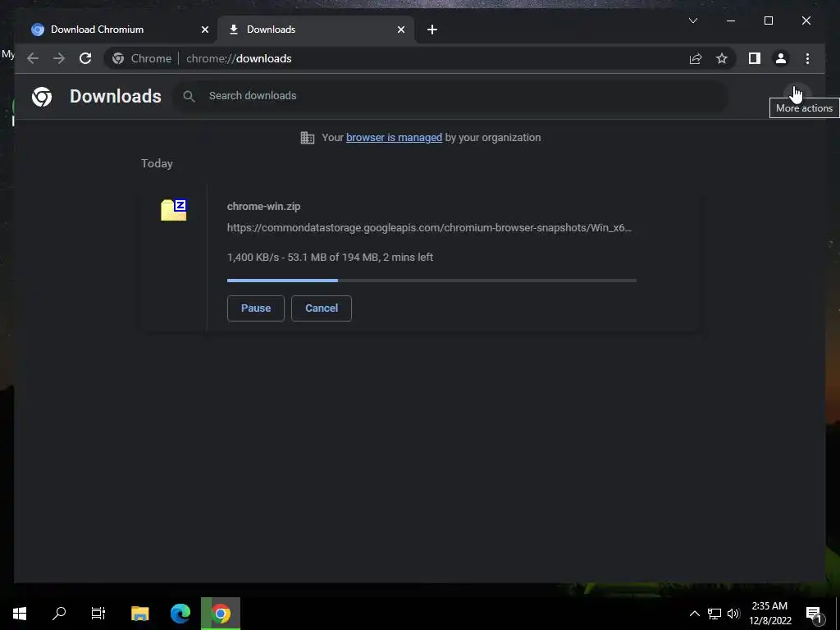Click the chrome-win.zip file name

click(263, 206)
